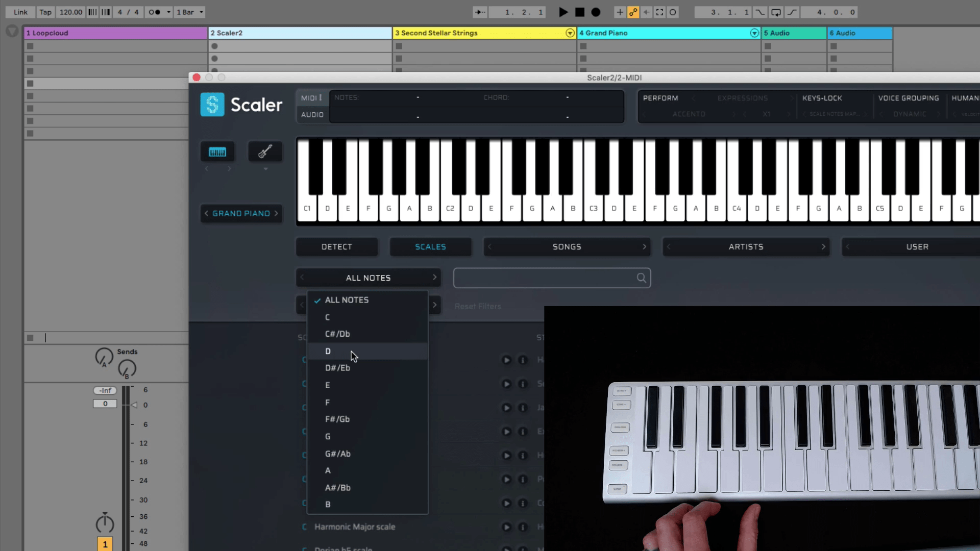
Task: Click the Link button
Action: [20, 12]
